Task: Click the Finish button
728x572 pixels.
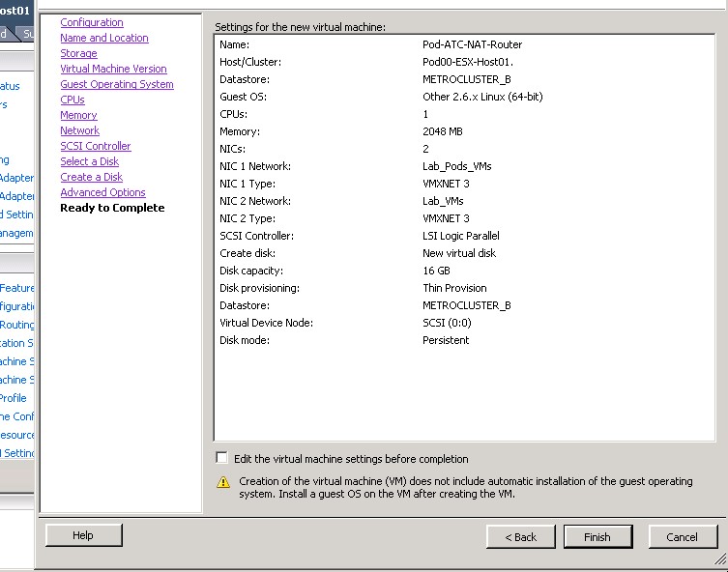Action: coord(597,537)
